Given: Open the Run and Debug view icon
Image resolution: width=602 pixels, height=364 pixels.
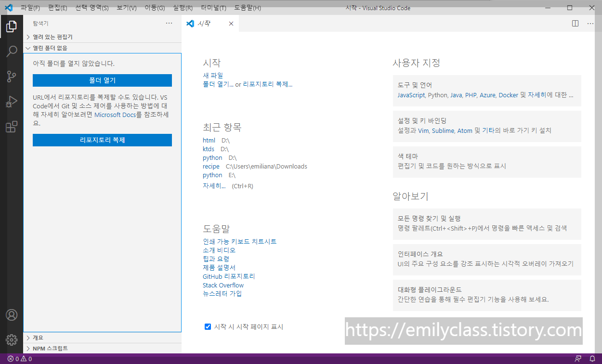Looking at the screenshot, I should [12, 102].
